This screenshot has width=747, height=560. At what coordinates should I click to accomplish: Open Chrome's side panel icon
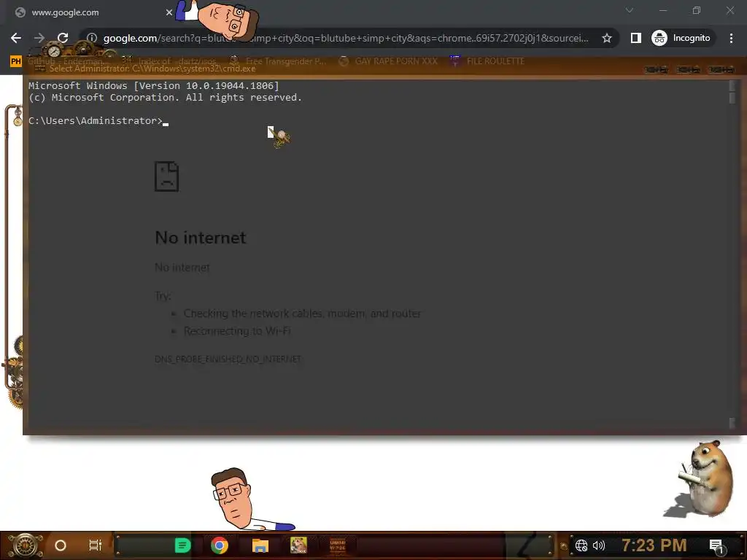pos(635,38)
